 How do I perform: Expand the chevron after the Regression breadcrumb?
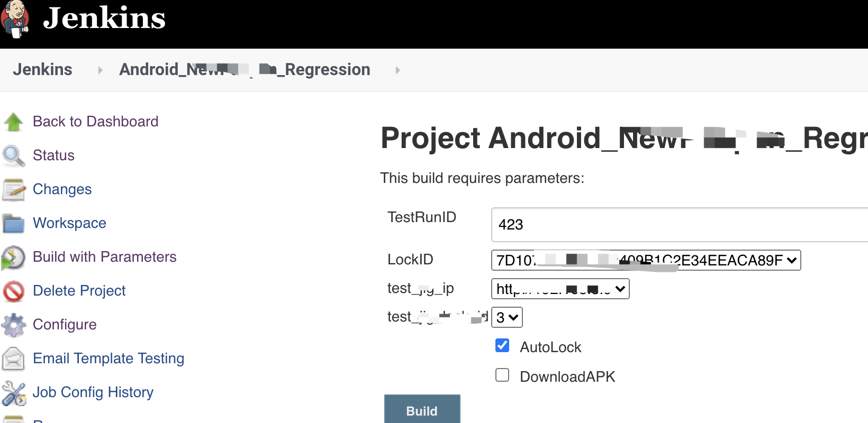[x=397, y=70]
